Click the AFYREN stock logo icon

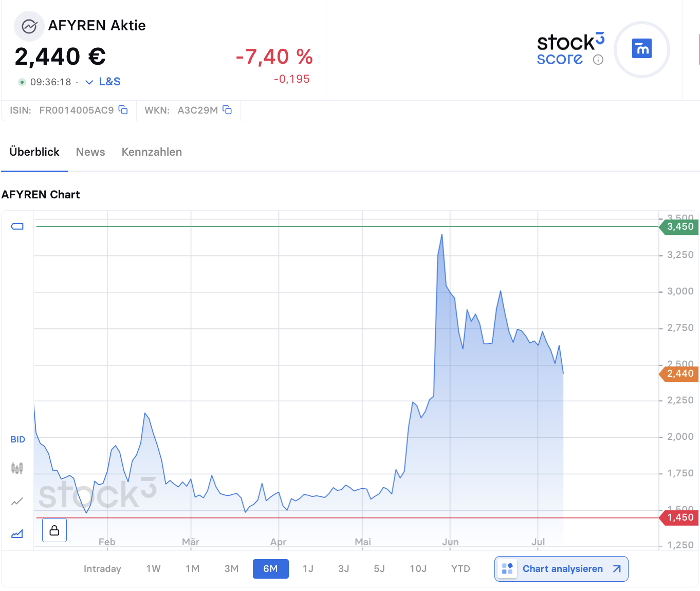coord(29,26)
